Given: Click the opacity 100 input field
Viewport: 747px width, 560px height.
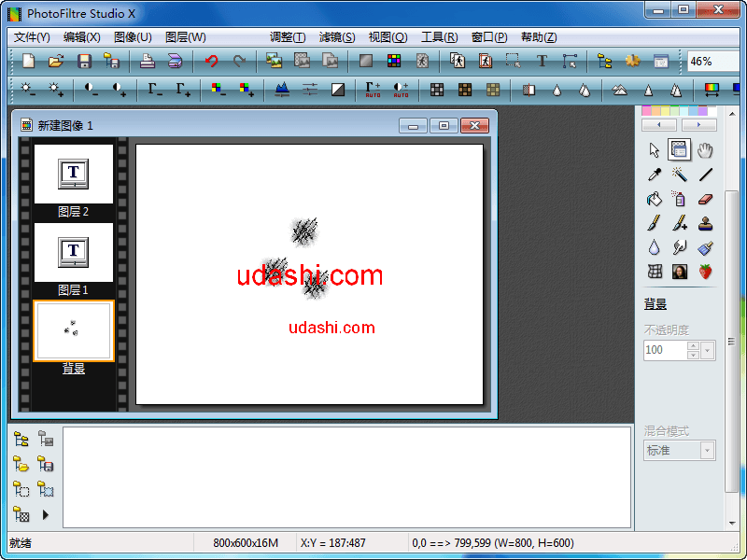Looking at the screenshot, I should point(664,350).
